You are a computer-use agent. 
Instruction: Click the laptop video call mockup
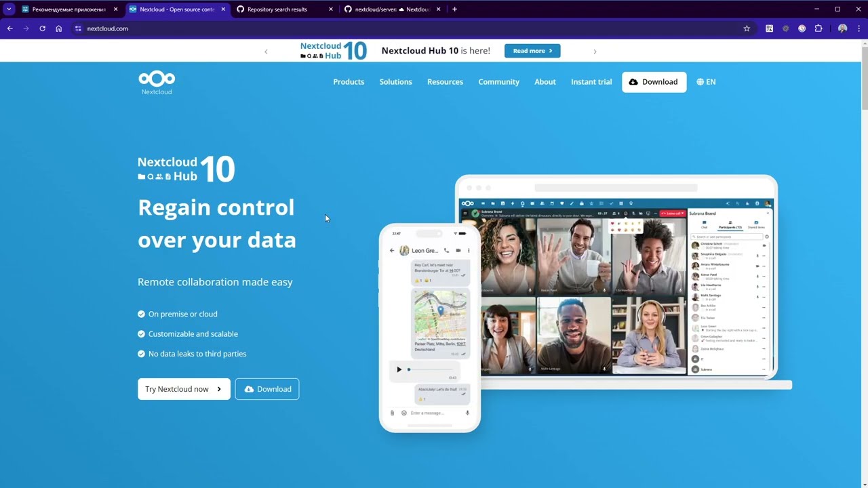pos(616,281)
